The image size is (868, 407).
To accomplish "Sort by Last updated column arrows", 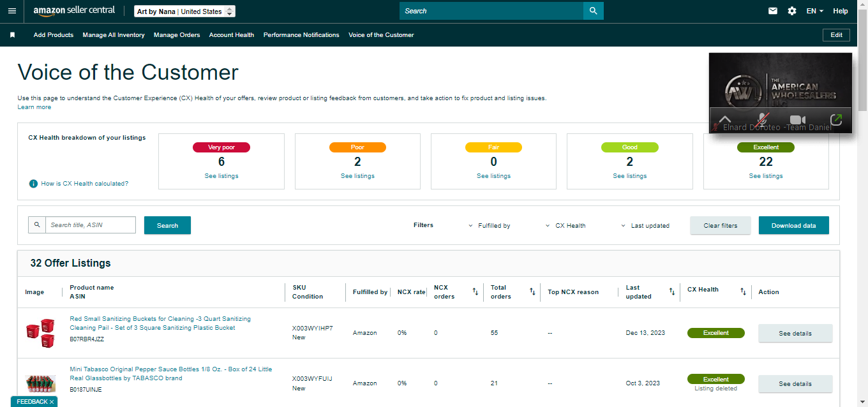I will point(671,292).
